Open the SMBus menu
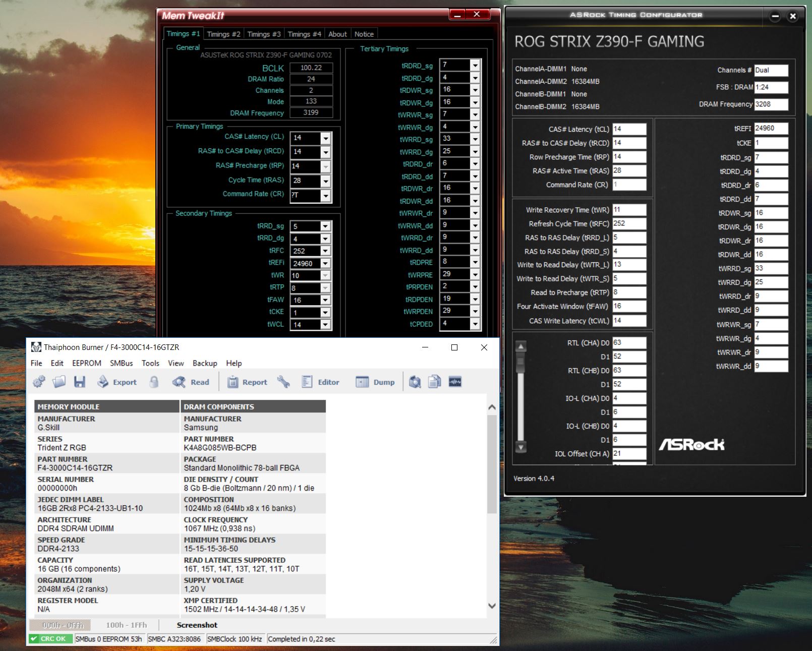The image size is (812, 651). click(122, 363)
